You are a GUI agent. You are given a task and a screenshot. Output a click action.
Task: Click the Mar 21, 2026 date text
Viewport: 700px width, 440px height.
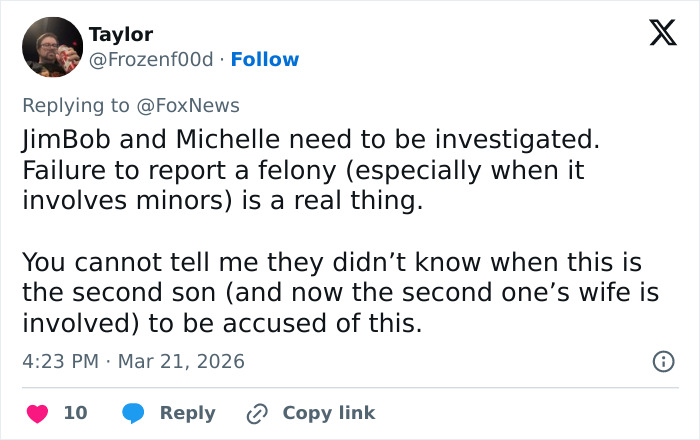tap(181, 361)
